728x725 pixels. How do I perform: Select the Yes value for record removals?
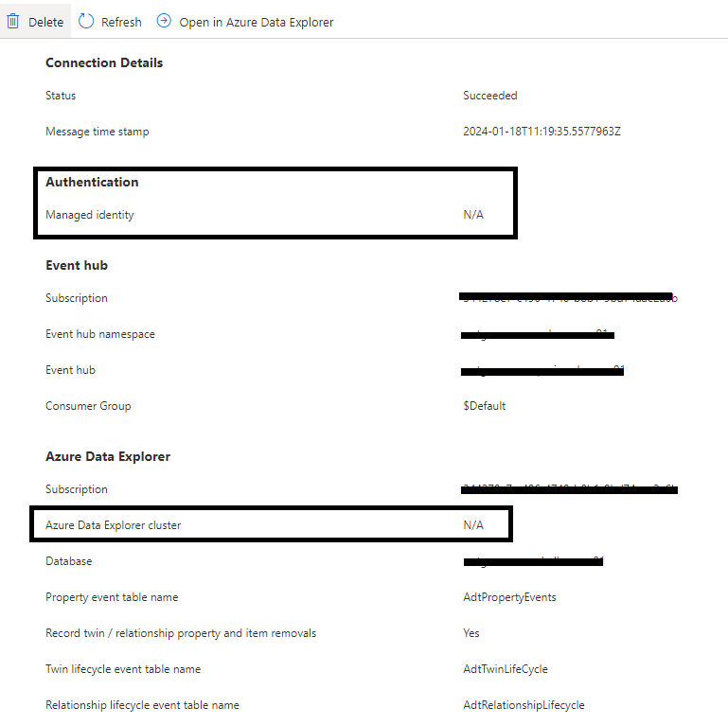click(x=471, y=633)
